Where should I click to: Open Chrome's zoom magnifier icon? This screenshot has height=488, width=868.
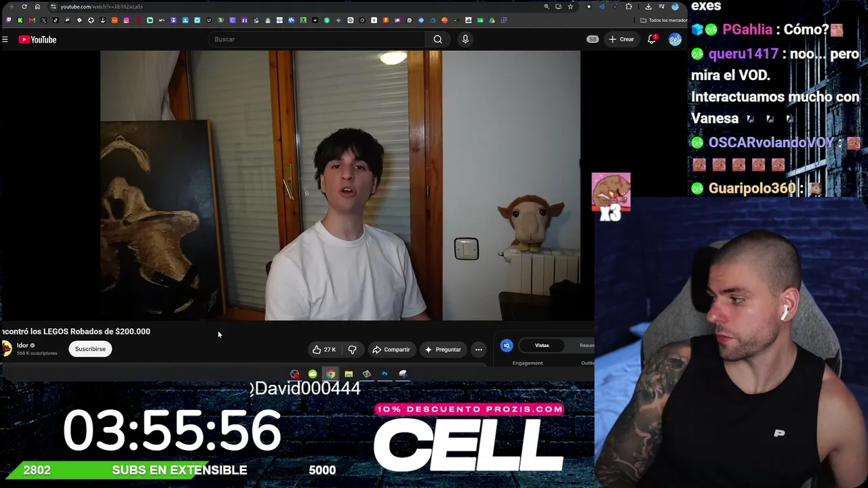[x=547, y=7]
